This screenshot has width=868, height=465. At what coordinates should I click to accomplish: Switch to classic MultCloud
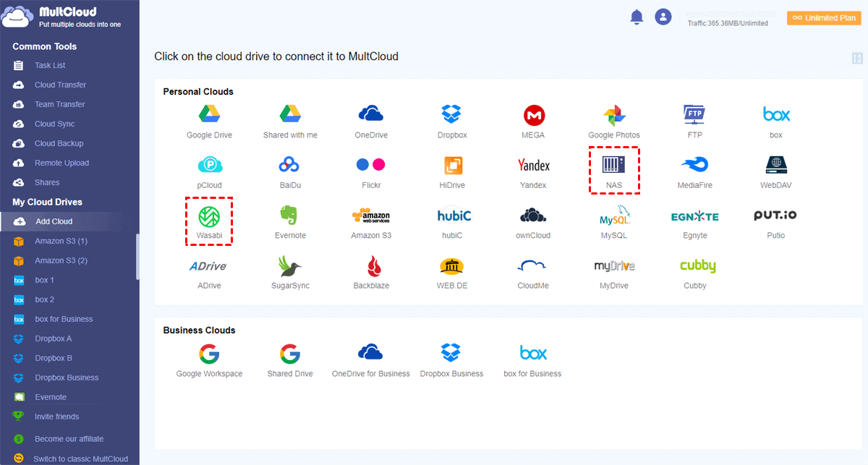(80, 458)
